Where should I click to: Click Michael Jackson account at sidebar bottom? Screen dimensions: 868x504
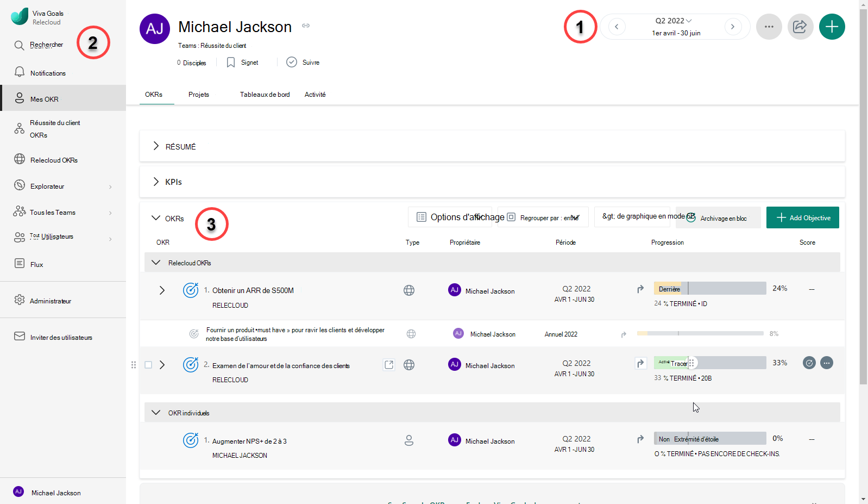point(63,492)
